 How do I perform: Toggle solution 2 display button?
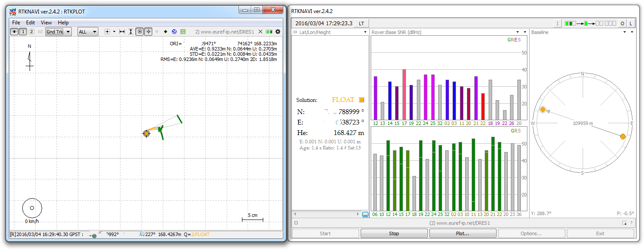coord(31,32)
